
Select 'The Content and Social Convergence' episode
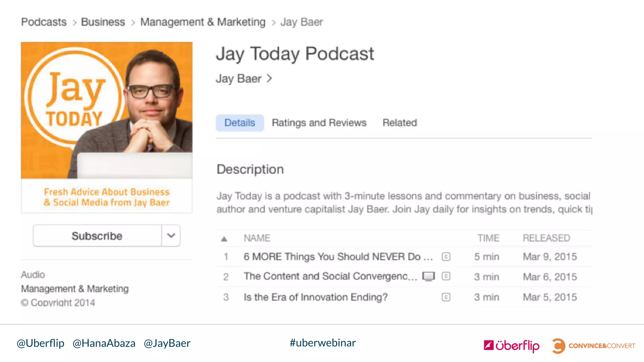coord(330,276)
